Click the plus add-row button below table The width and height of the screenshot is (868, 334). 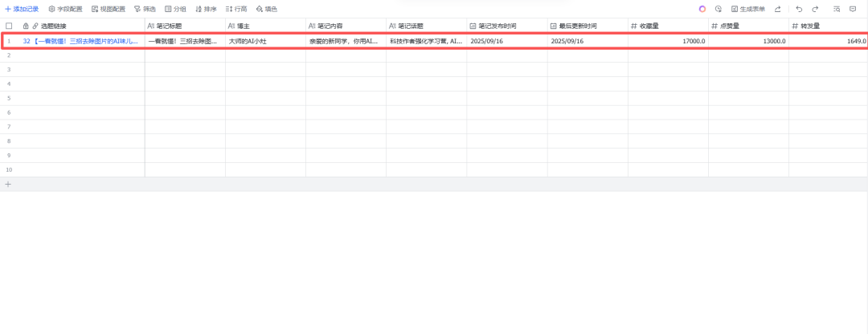(8, 184)
